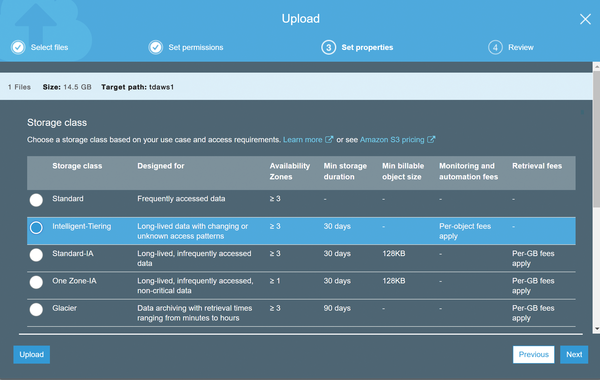Click the 'Min billable object size' header
The width and height of the screenshot is (600, 380).
click(403, 171)
